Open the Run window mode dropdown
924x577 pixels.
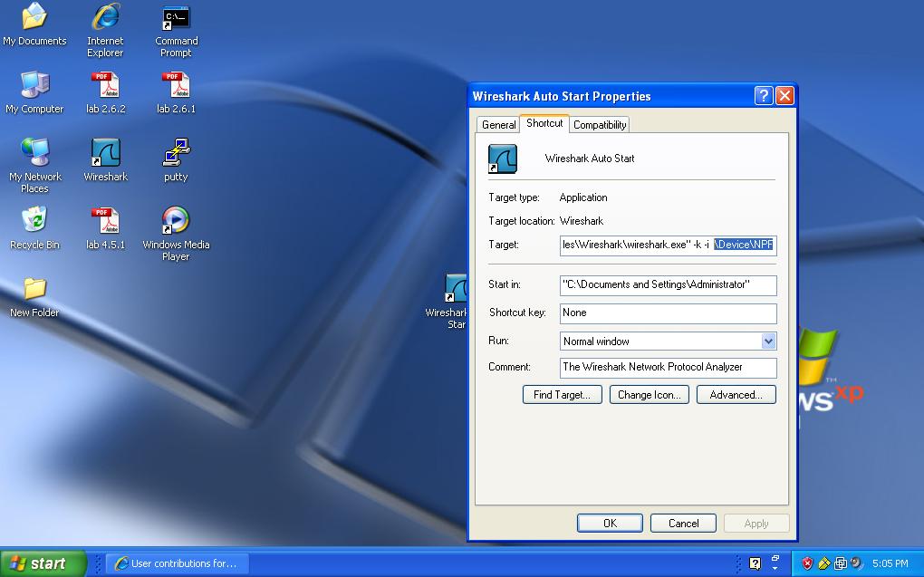768,341
